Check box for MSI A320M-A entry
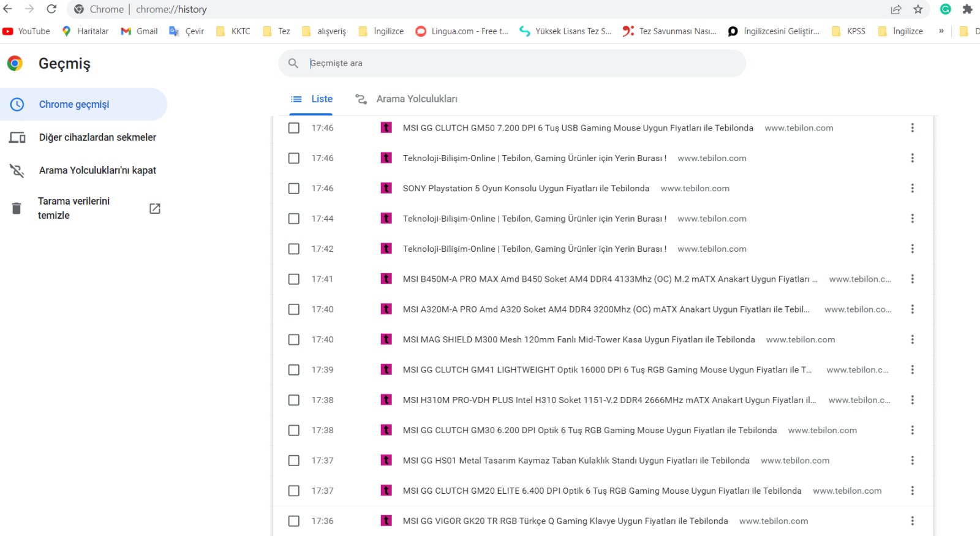The image size is (980, 536). tap(294, 309)
